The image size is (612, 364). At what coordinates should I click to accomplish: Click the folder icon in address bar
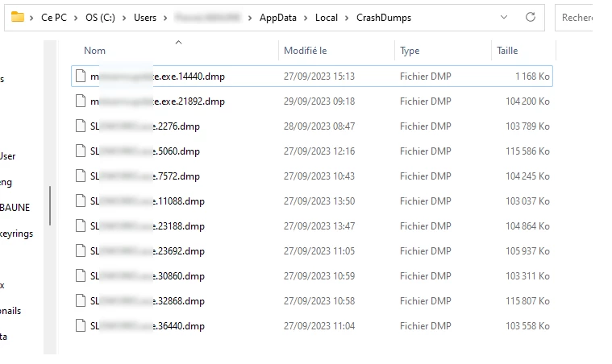pos(18,17)
